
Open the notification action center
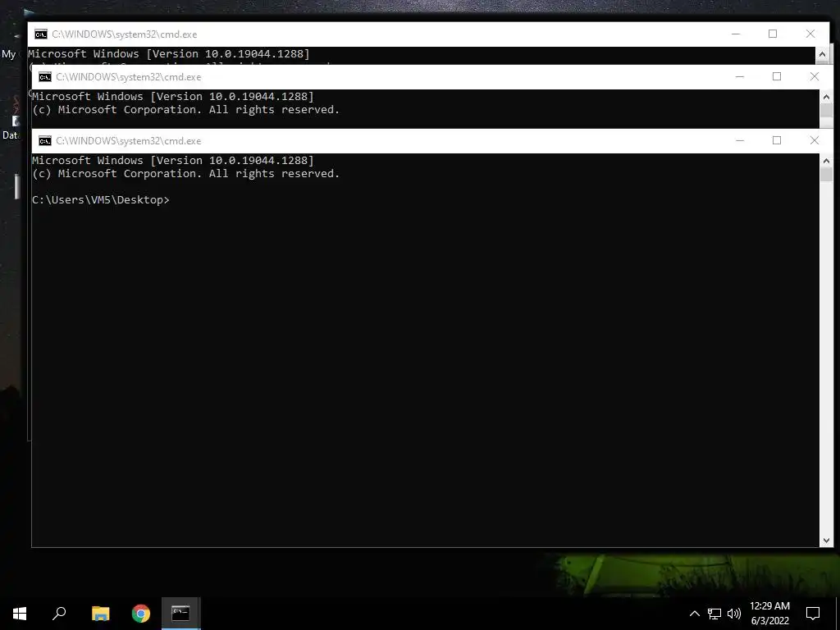(813, 614)
